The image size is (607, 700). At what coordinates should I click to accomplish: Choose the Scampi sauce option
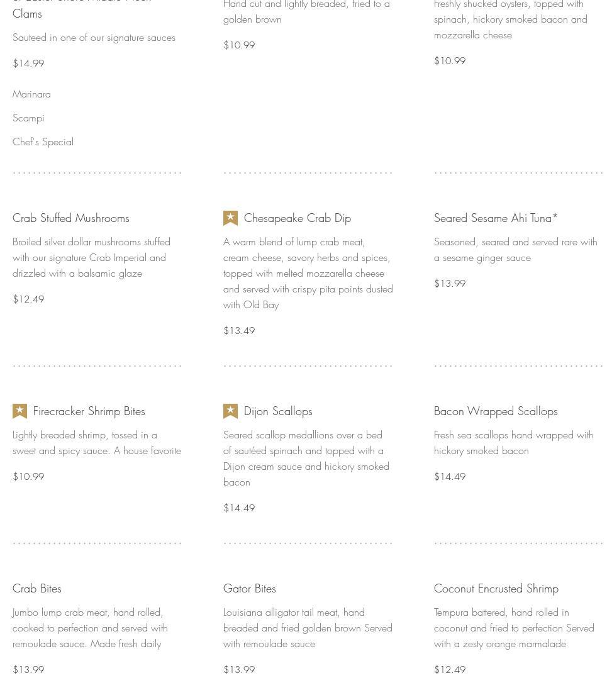(28, 118)
